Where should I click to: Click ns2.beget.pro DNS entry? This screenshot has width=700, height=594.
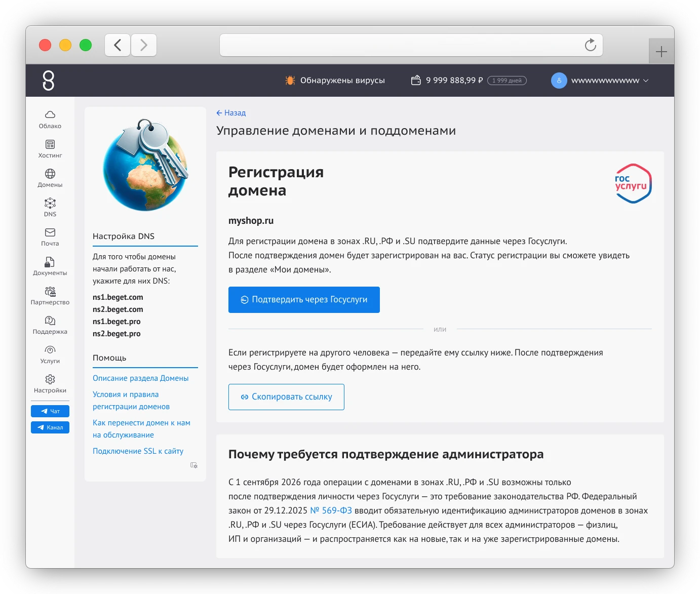[x=116, y=334]
